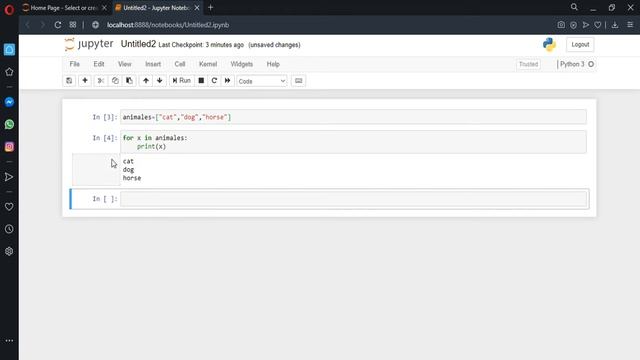Viewport: 640px width, 360px height.
Task: Click the Python logo icon
Action: (x=549, y=44)
